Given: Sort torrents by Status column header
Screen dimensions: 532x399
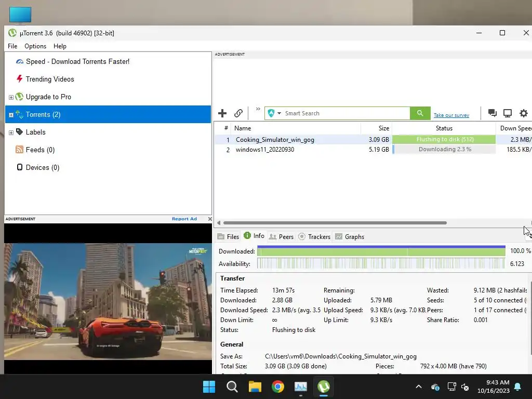Looking at the screenshot, I should click(x=444, y=128).
